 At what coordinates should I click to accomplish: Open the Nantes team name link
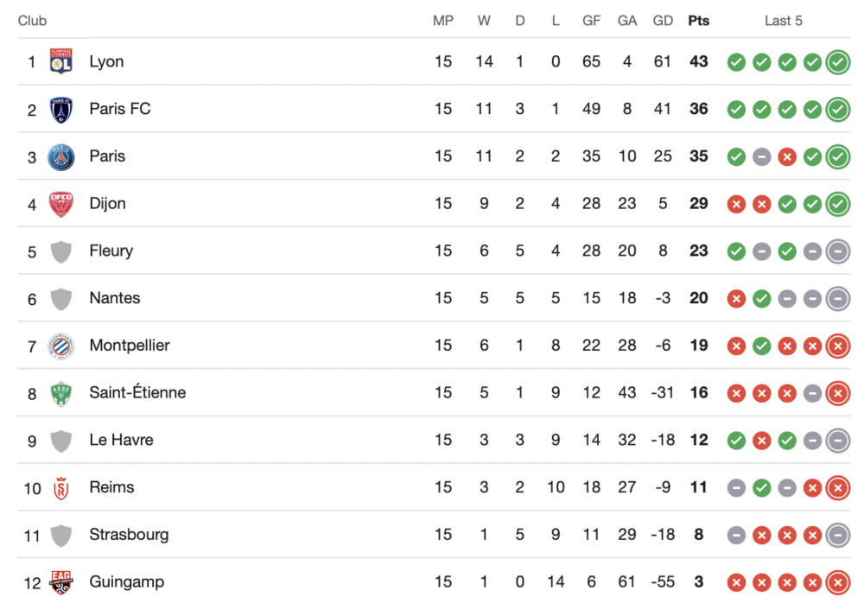114,298
